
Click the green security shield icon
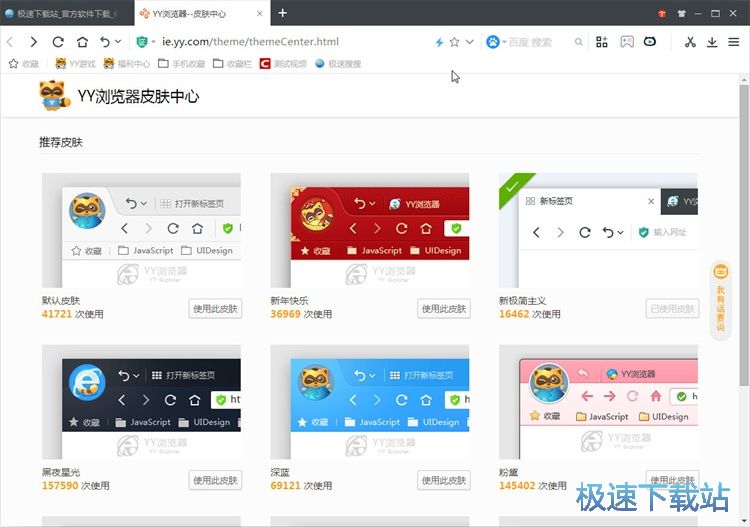pyautogui.click(x=142, y=42)
